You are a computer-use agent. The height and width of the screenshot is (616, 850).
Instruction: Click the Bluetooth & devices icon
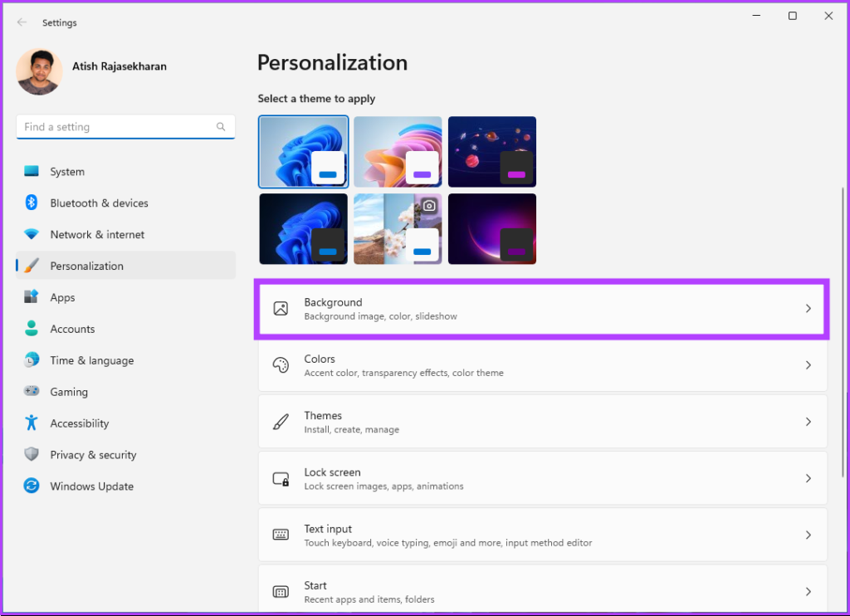coord(32,203)
